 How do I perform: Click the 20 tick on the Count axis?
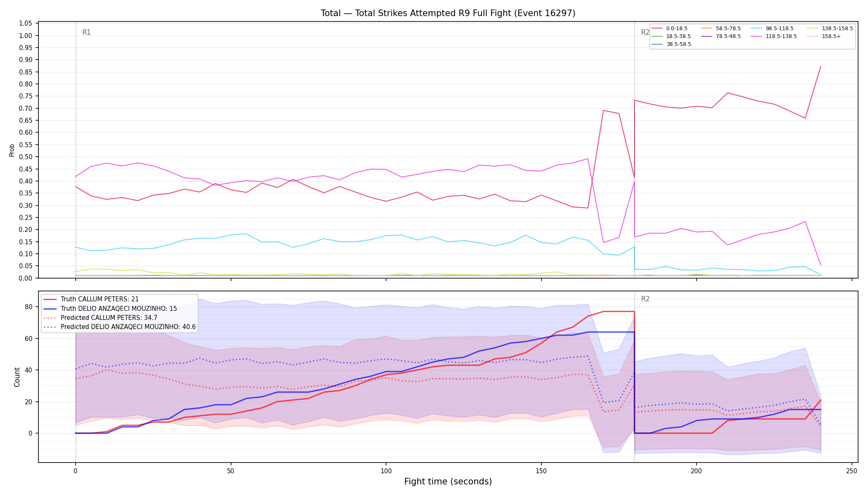pyautogui.click(x=29, y=402)
